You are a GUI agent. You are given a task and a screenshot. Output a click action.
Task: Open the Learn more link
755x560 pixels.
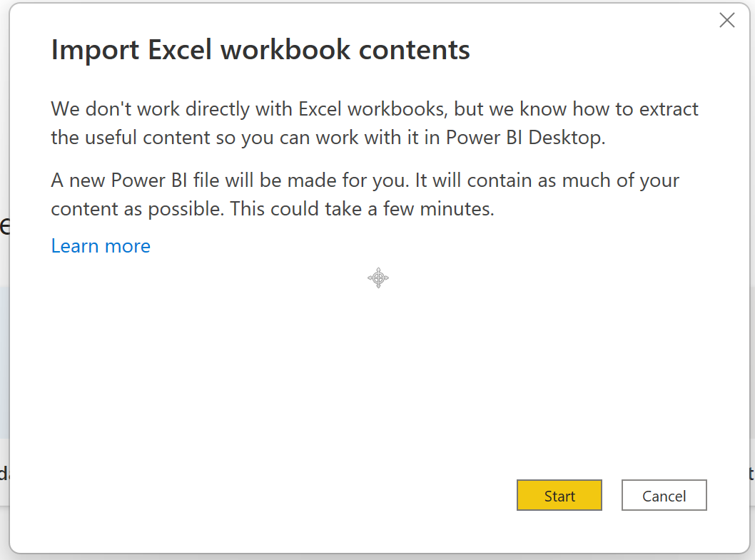(101, 246)
